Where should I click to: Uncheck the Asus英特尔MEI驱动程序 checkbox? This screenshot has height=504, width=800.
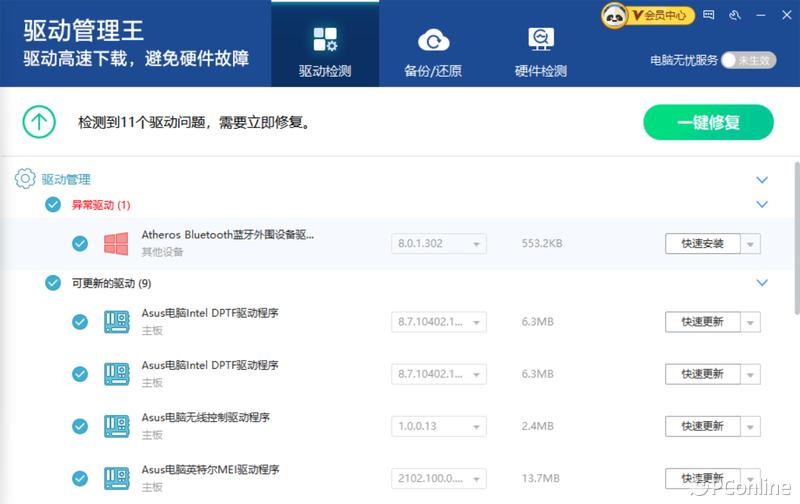[80, 478]
